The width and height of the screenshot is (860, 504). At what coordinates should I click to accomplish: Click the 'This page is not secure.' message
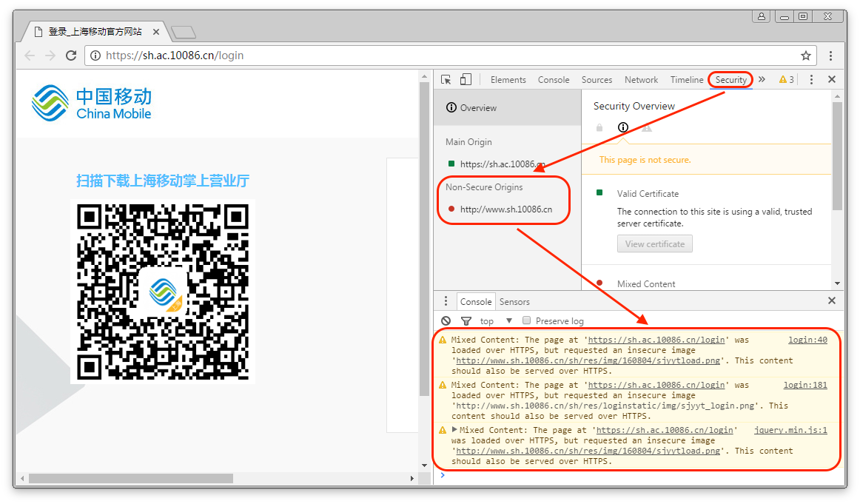[645, 160]
